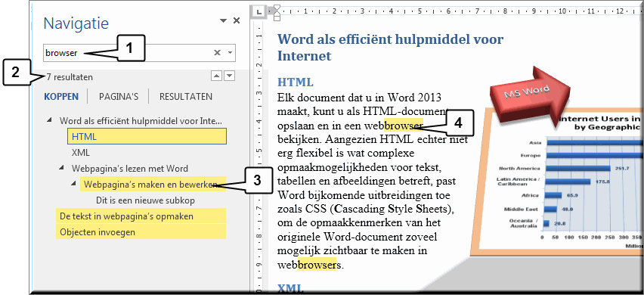Jump to 'Webpagina's maken en bewerken' heading
The image size is (644, 295).
point(153,184)
